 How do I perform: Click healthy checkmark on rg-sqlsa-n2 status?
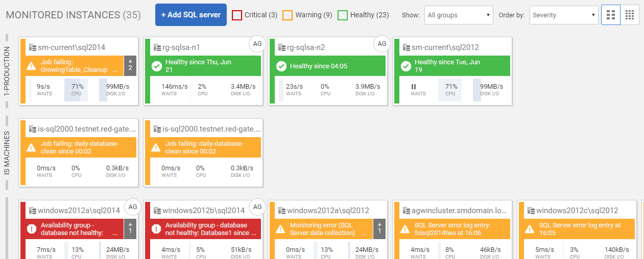click(x=281, y=66)
